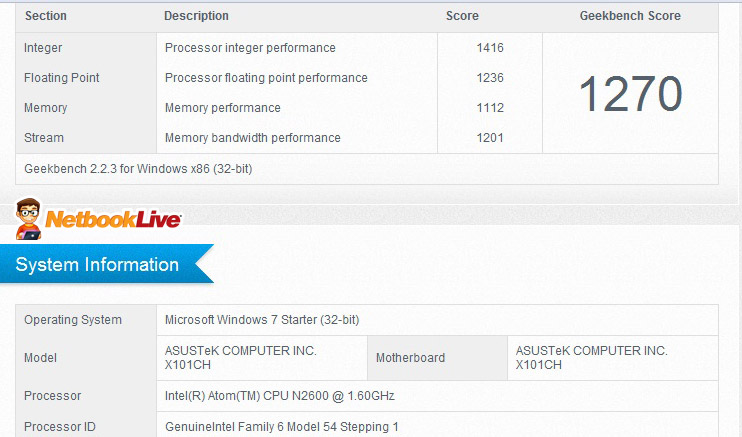742x437 pixels.
Task: Select the Stream section row label
Action: [x=44, y=138]
